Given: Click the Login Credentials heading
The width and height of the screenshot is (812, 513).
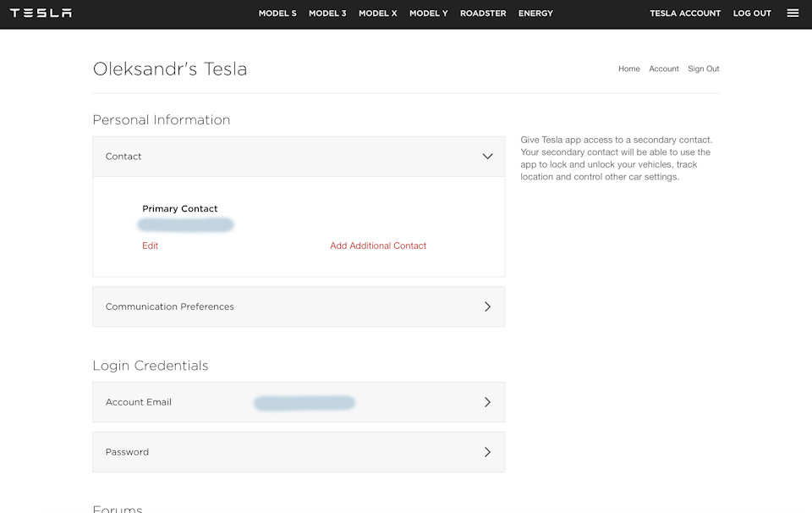Looking at the screenshot, I should pos(151,366).
